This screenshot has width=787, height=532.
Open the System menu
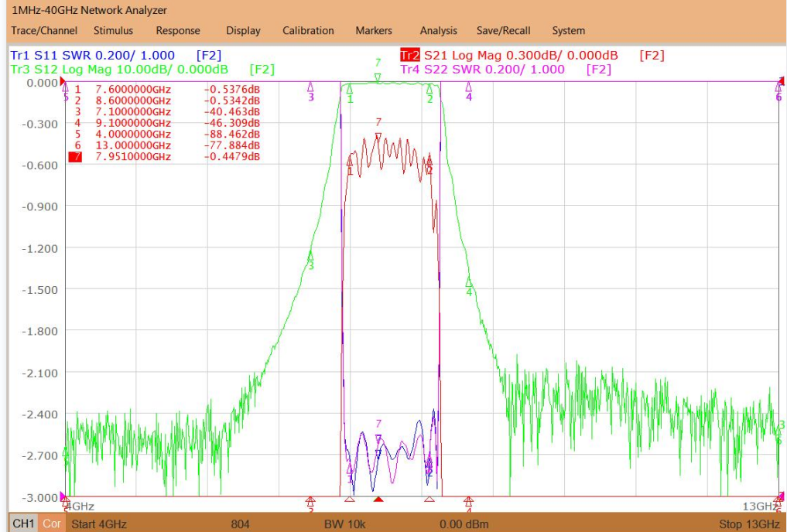(x=569, y=31)
